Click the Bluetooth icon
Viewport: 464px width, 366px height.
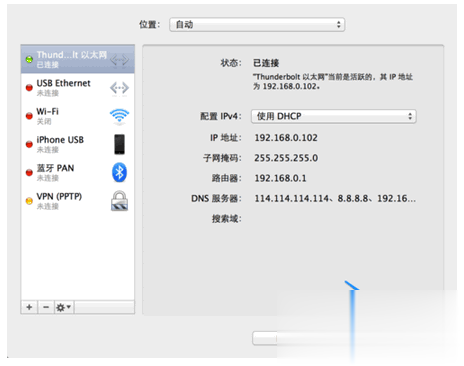[x=119, y=173]
